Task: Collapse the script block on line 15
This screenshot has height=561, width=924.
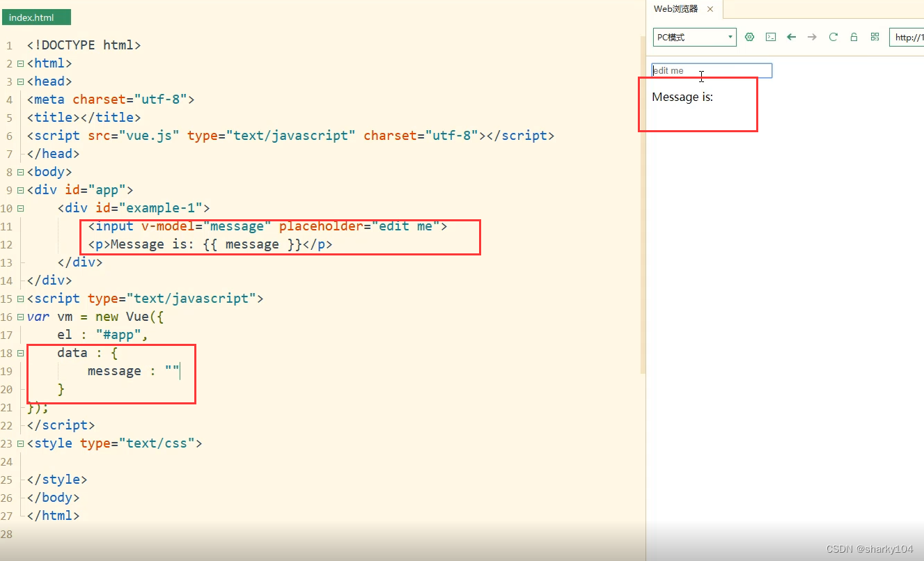Action: pos(20,299)
